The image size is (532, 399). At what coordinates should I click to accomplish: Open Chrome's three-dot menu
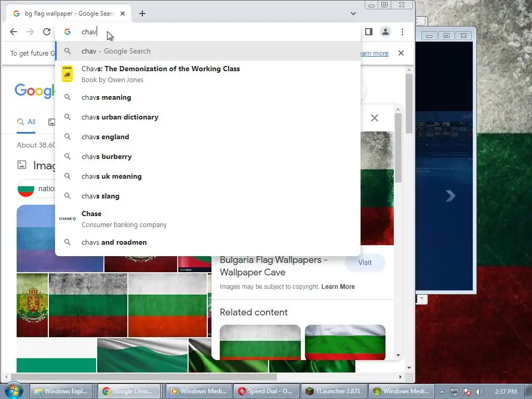403,32
